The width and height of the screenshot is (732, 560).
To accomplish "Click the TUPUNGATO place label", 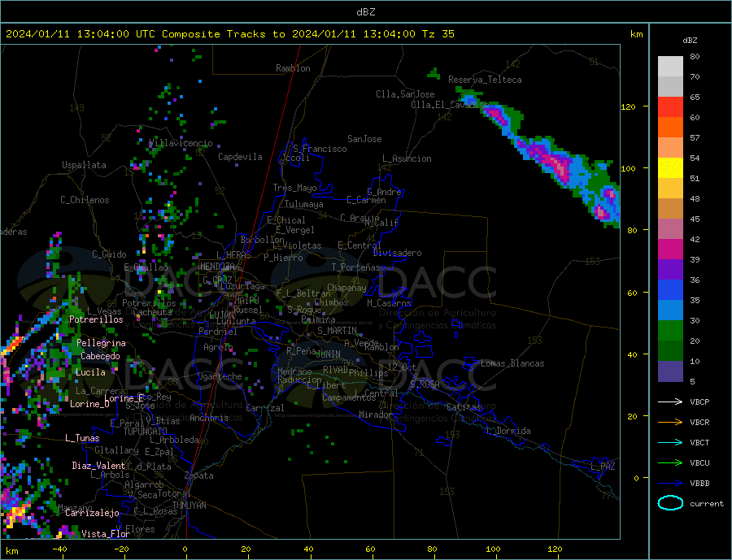I will 146,432.
